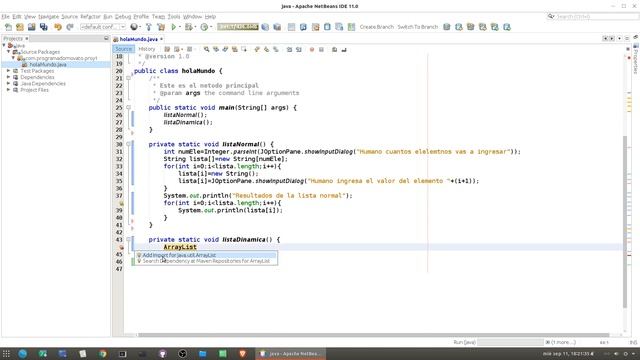This screenshot has height=360, width=640.
Task: Click the Java - Apache NetBeans taskbar entry
Action: pos(291,354)
